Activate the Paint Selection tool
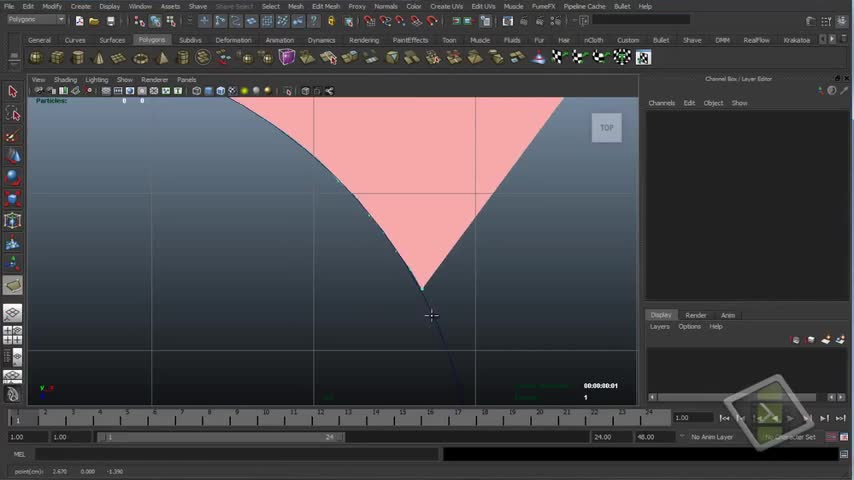The width and height of the screenshot is (854, 480). click(x=13, y=135)
